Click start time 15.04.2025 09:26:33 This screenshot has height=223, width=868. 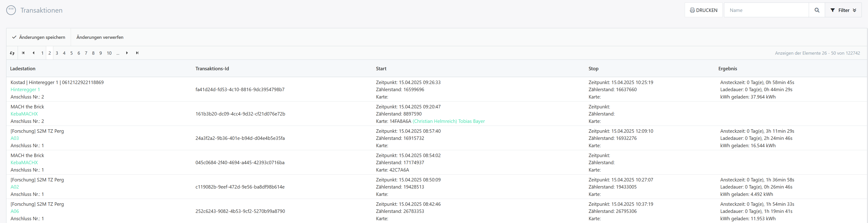[420, 82]
